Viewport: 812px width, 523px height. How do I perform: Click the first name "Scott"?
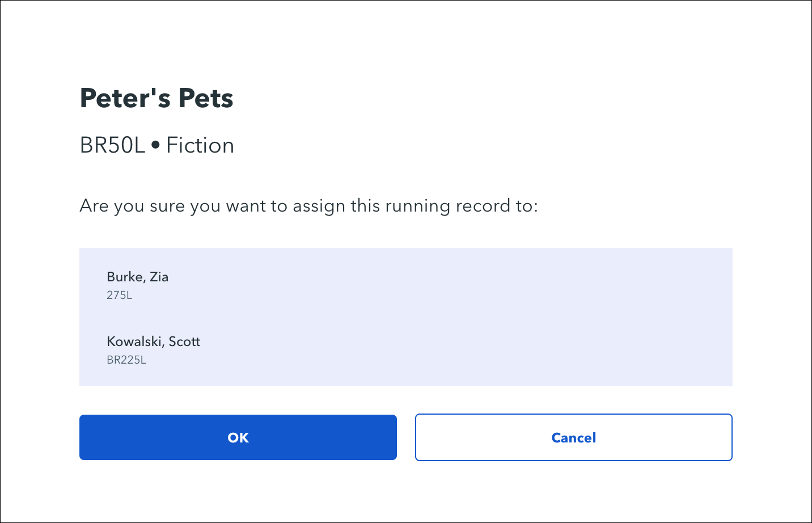[x=184, y=341]
